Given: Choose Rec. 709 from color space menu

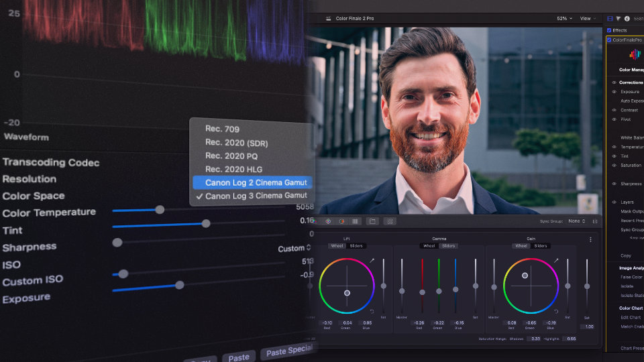Looking at the screenshot, I should tap(222, 129).
